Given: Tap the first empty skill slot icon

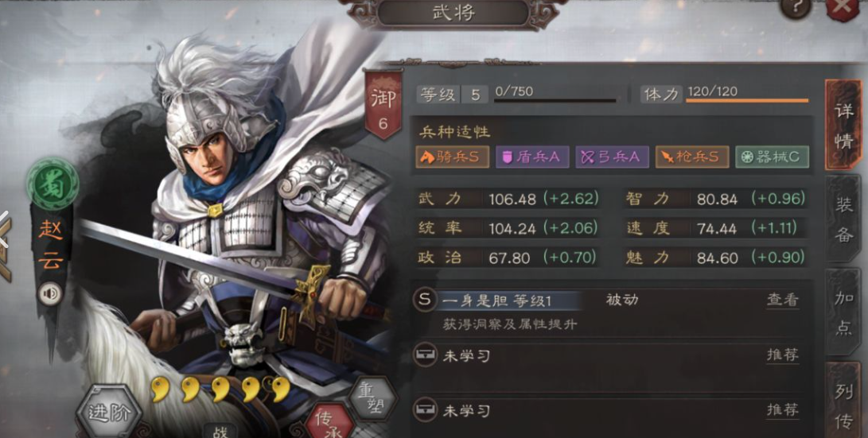Looking at the screenshot, I should pos(425,355).
